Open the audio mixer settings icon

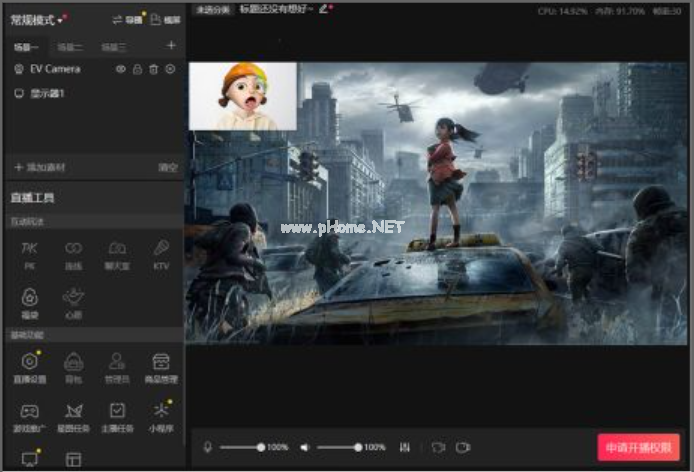[404, 447]
